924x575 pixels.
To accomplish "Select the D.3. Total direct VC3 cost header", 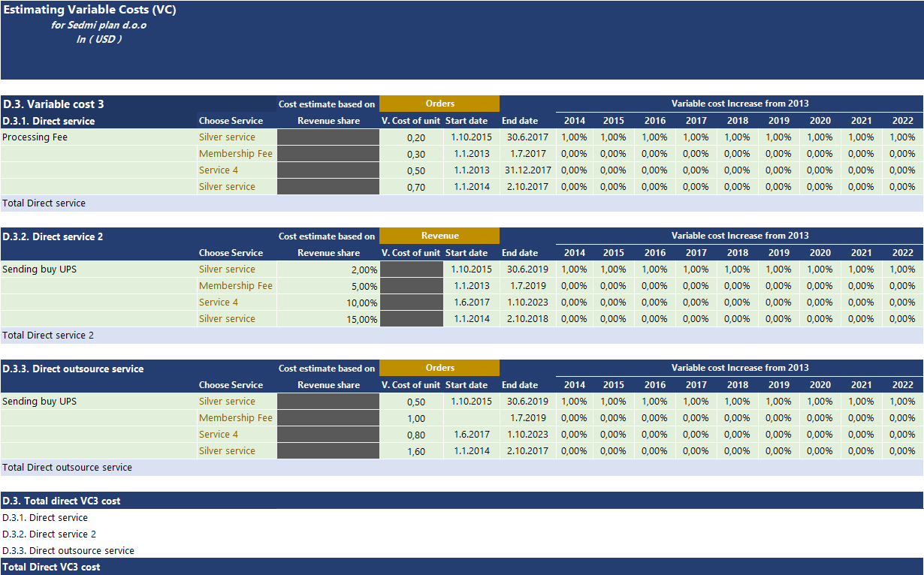I will pyautogui.click(x=62, y=501).
